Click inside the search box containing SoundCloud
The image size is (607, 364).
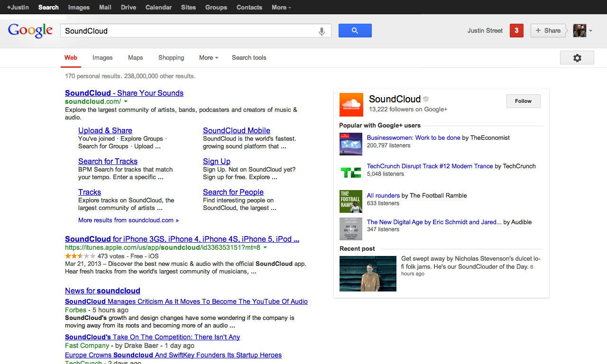tap(190, 31)
